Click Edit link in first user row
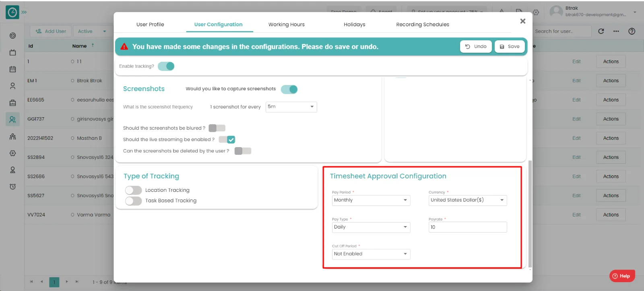Viewport: 644px width, 291px height. [x=576, y=62]
